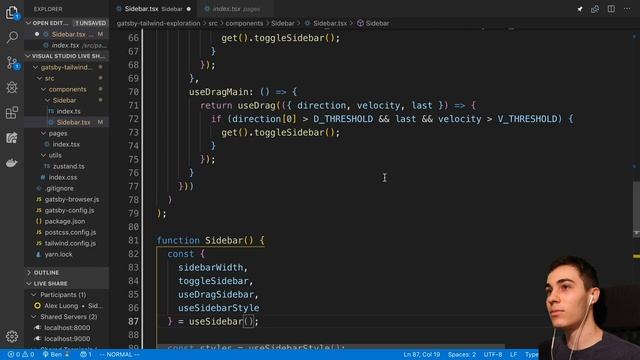640x360 pixels.
Task: Open package.json file
Action: [x=66, y=222]
